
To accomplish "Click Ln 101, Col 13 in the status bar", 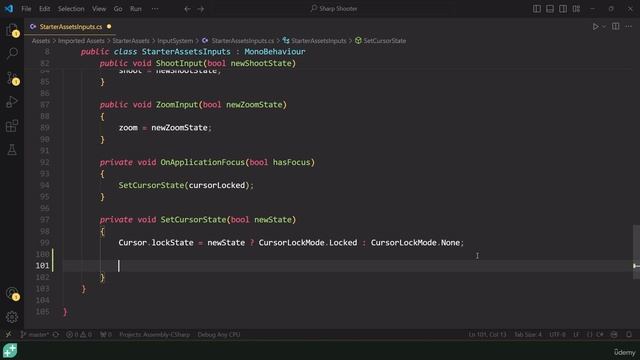I will point(487,335).
